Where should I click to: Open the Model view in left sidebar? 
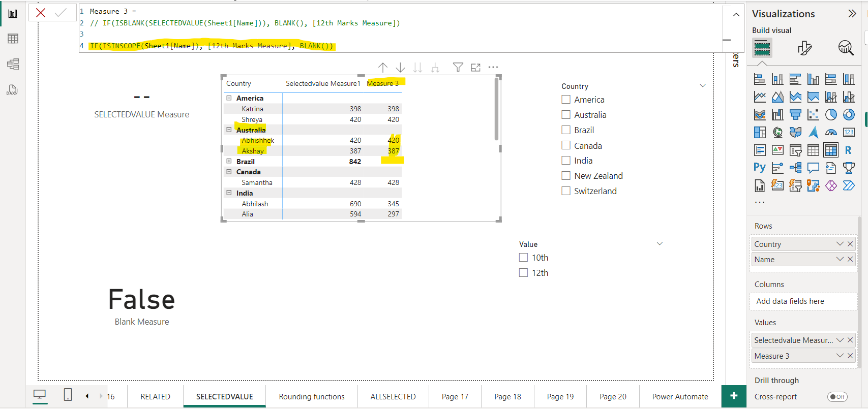[13, 64]
